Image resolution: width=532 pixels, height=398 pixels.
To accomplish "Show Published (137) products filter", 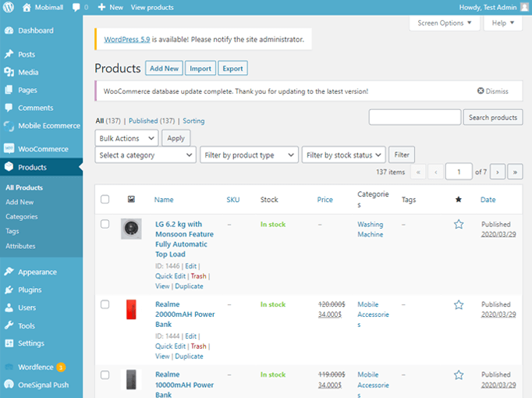I will (x=151, y=121).
